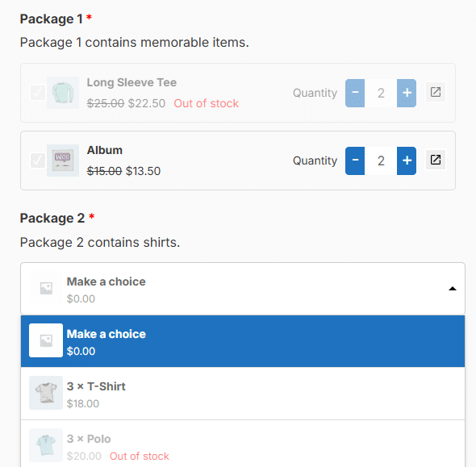The height and width of the screenshot is (467, 476).
Task: Increase Album quantity with plus button
Action: pos(407,161)
